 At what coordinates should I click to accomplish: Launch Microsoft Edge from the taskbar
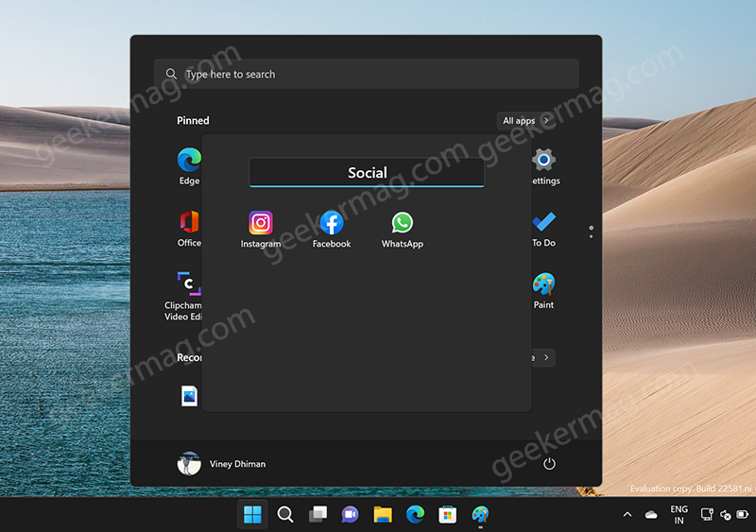[x=415, y=515]
